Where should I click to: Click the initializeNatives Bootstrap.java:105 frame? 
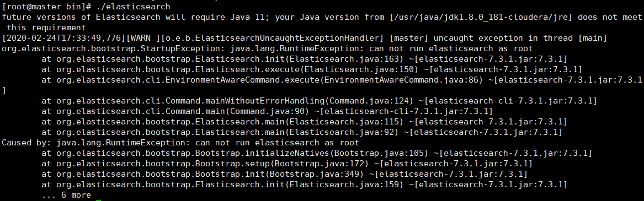coord(317,154)
